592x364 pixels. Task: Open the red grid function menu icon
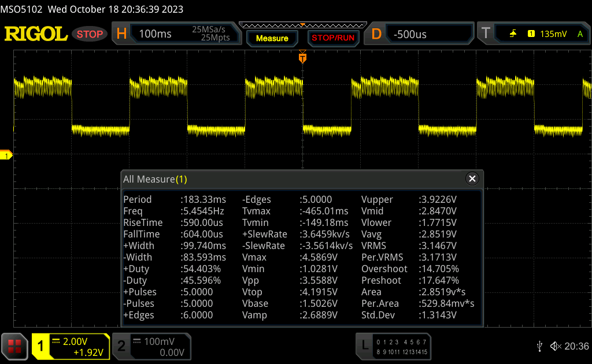point(14,346)
